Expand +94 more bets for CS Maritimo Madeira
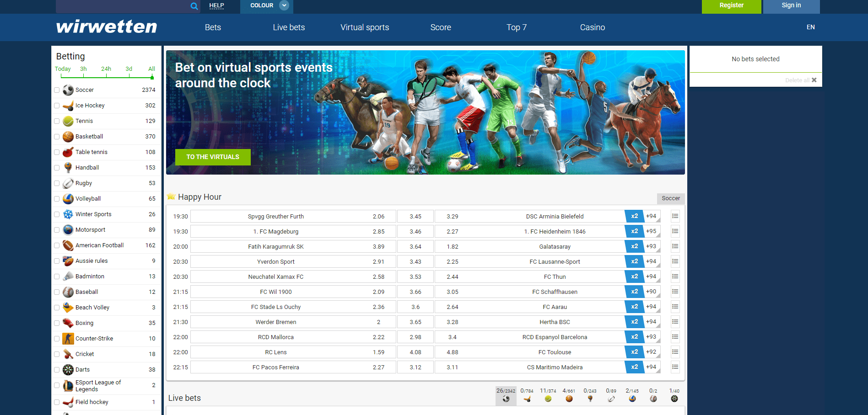This screenshot has height=415, width=868. click(652, 367)
